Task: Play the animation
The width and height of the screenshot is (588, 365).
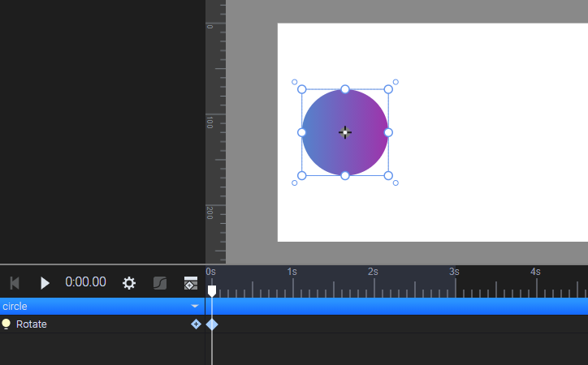Action: (x=45, y=283)
